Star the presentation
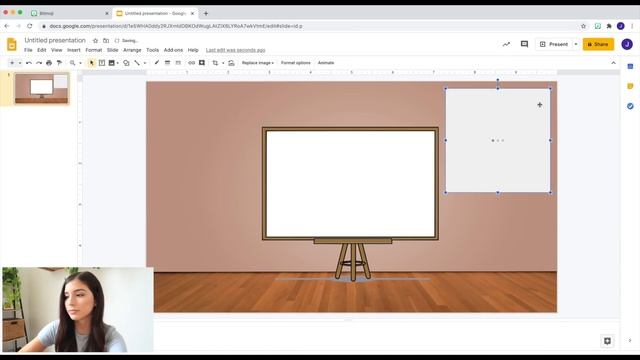This screenshot has width=640, height=360. [x=95, y=40]
